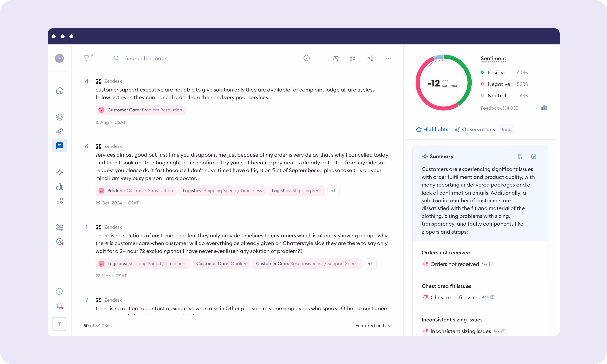607x364 pixels.
Task: Select the Highlights tab
Action: click(x=432, y=129)
